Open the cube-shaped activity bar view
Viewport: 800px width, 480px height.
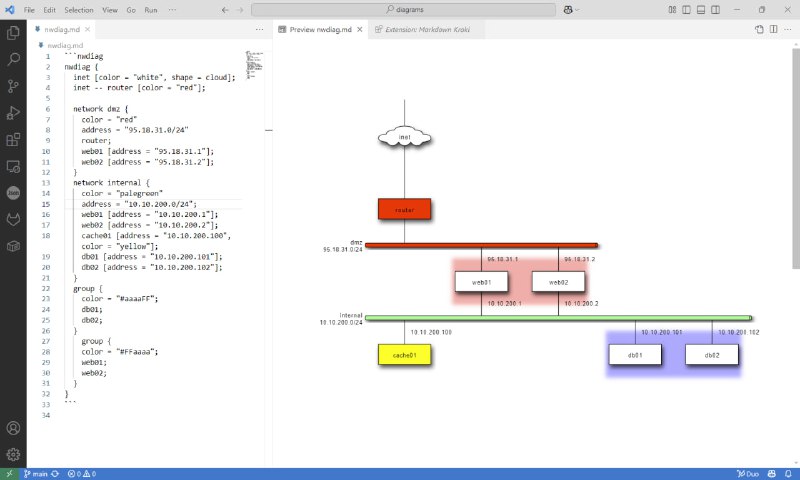(13, 246)
